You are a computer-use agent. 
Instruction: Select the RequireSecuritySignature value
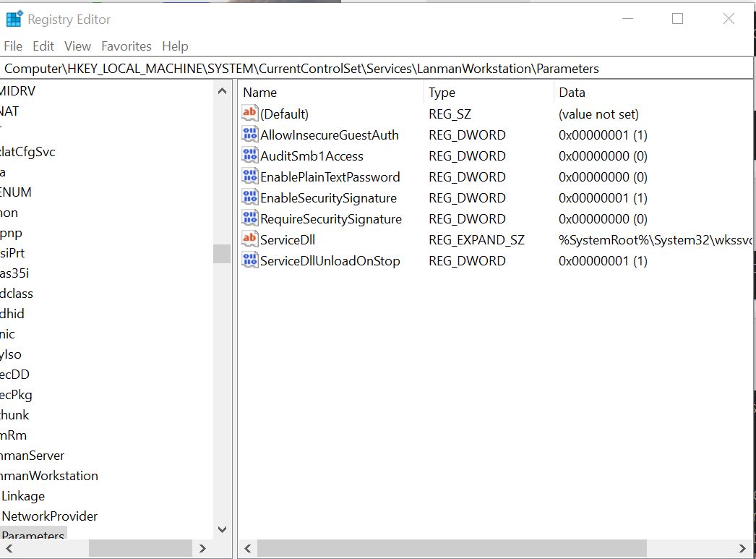tap(331, 219)
